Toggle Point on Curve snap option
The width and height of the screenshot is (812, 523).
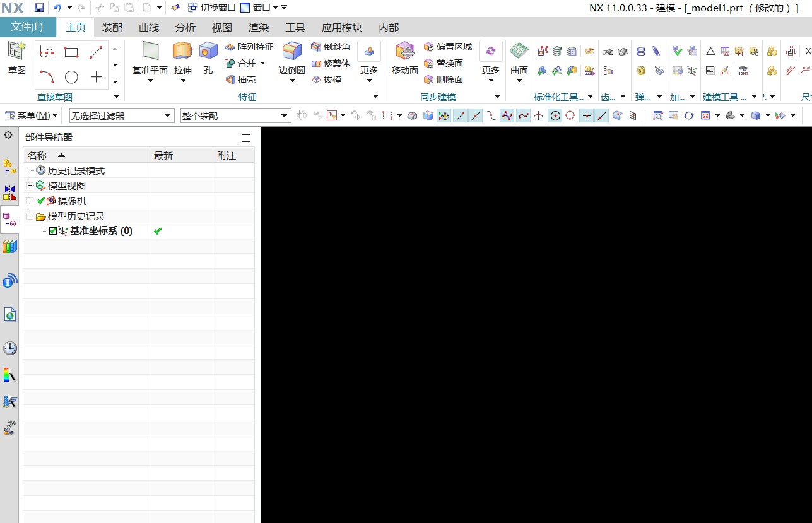pos(602,115)
